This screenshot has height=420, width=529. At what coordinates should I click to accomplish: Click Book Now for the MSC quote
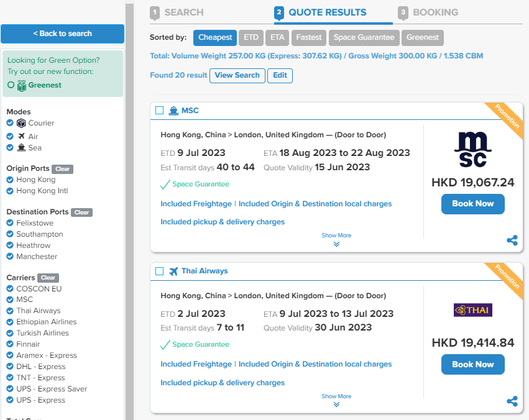click(x=472, y=204)
